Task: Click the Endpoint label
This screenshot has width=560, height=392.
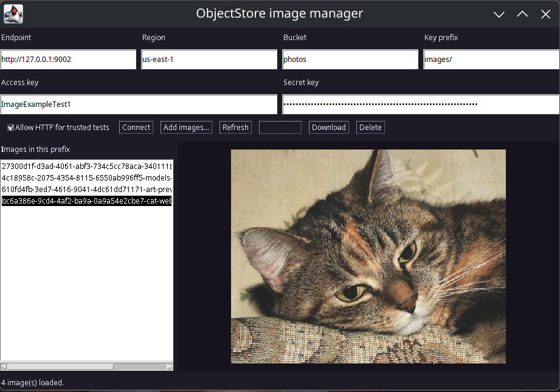Action: 16,38
